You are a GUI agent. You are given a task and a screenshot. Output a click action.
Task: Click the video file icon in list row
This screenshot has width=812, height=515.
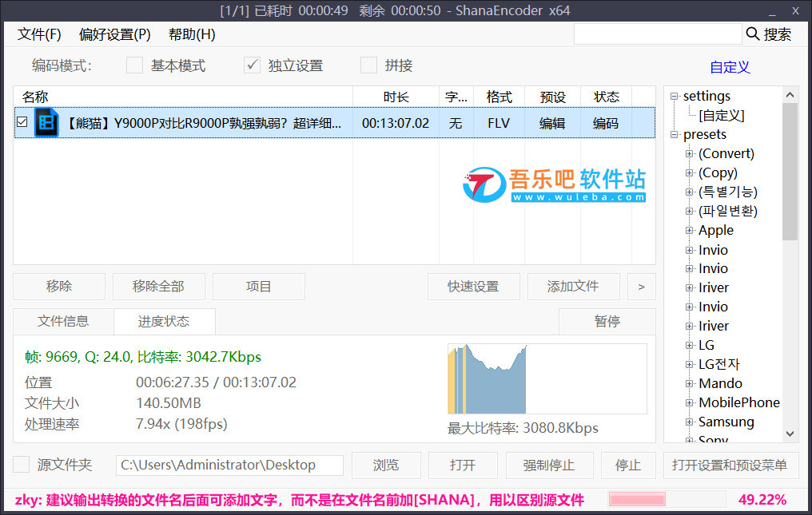click(x=46, y=123)
